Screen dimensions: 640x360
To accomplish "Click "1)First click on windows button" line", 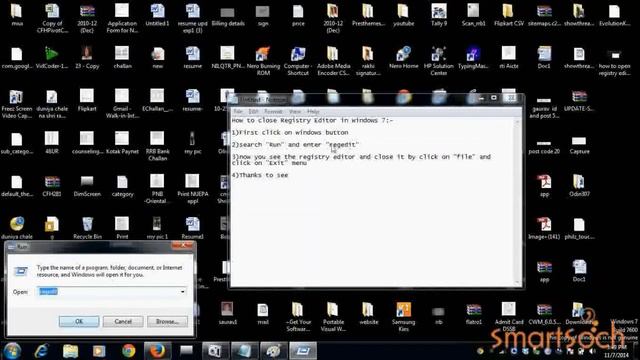I will [x=290, y=133].
